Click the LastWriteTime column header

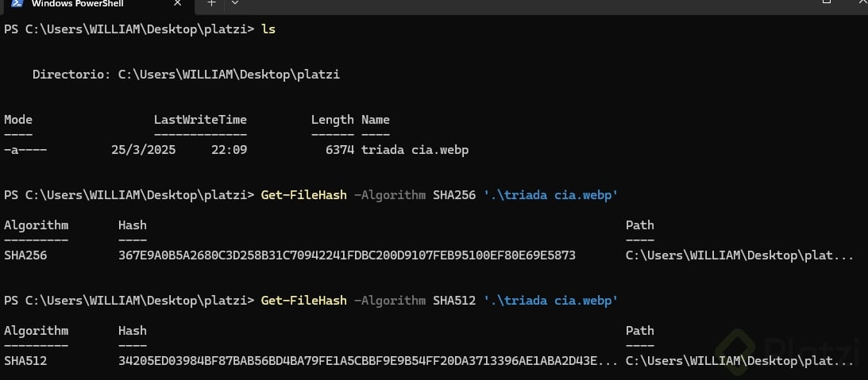pos(200,120)
